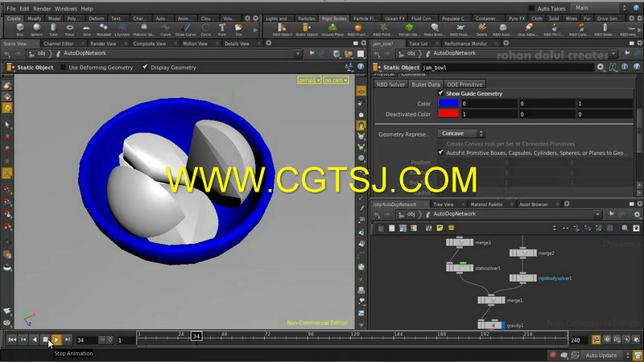644x362 pixels.
Task: Toggle Use Deforming Geometry checkbox
Action: (64, 68)
